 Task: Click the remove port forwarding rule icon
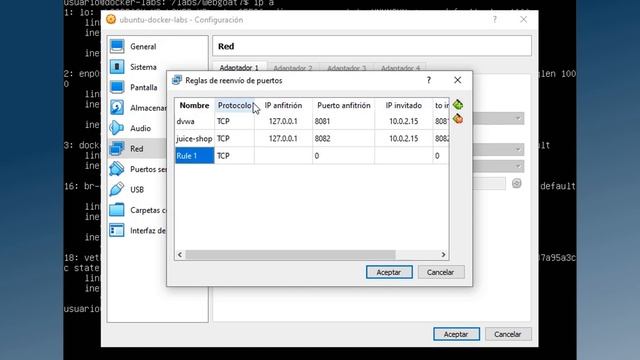(x=458, y=119)
